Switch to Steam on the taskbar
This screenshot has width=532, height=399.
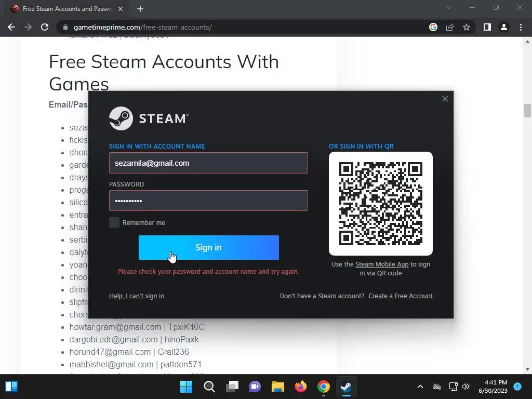(346, 387)
